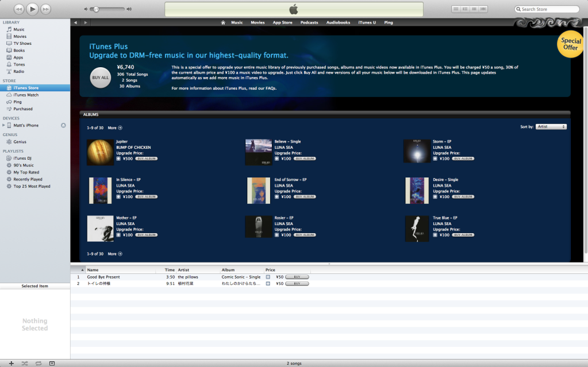The width and height of the screenshot is (588, 367).
Task: Select the 90's Music playlist
Action: tap(23, 165)
